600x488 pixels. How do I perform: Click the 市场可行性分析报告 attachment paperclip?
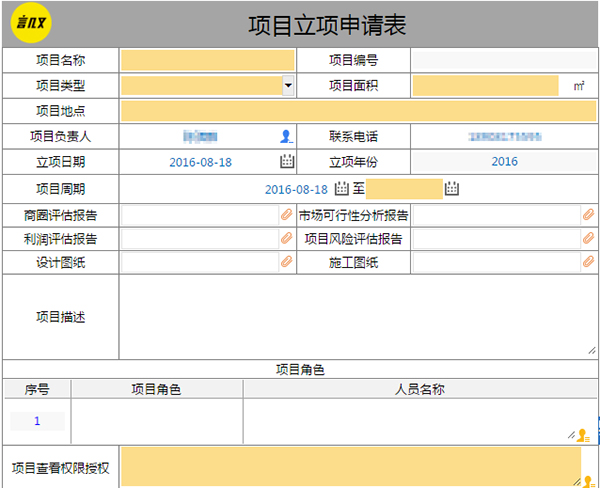click(x=588, y=215)
